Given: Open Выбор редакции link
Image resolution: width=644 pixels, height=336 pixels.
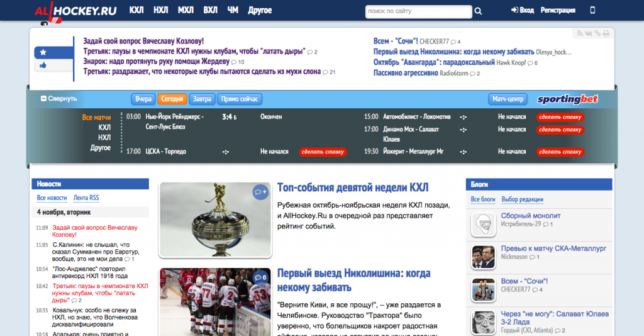Looking at the screenshot, I should [x=523, y=199].
